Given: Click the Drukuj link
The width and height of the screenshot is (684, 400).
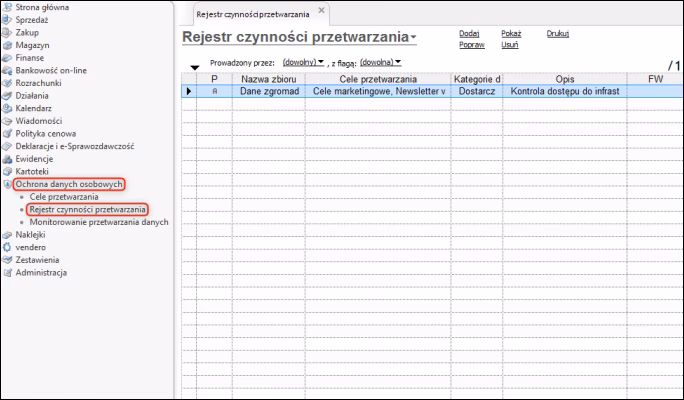Looking at the screenshot, I should click(558, 34).
